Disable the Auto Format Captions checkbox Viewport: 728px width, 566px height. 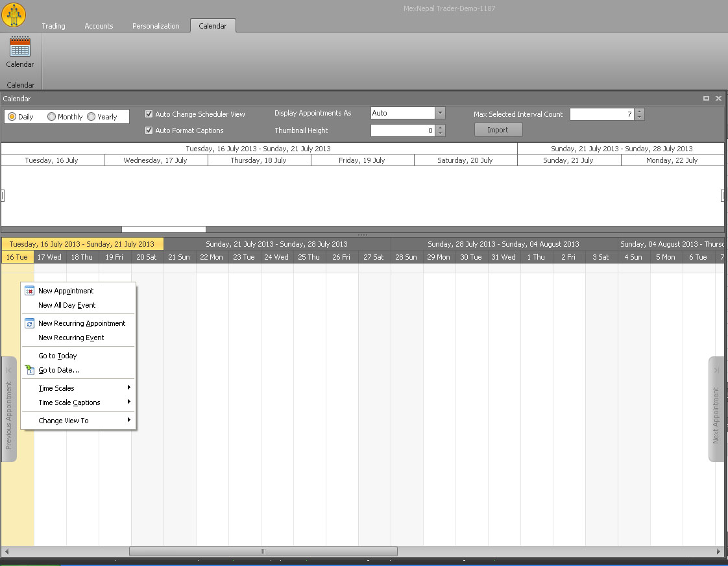(x=149, y=130)
